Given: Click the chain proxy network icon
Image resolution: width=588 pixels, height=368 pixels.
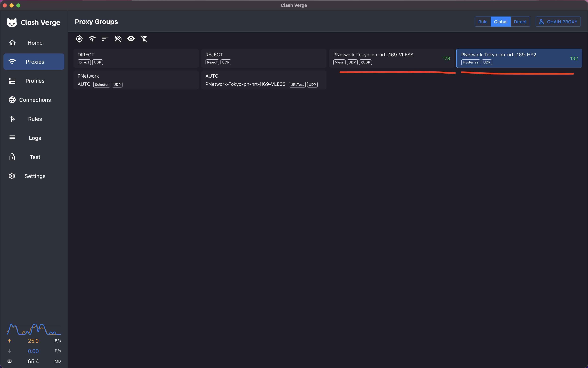Looking at the screenshot, I should 541,22.
